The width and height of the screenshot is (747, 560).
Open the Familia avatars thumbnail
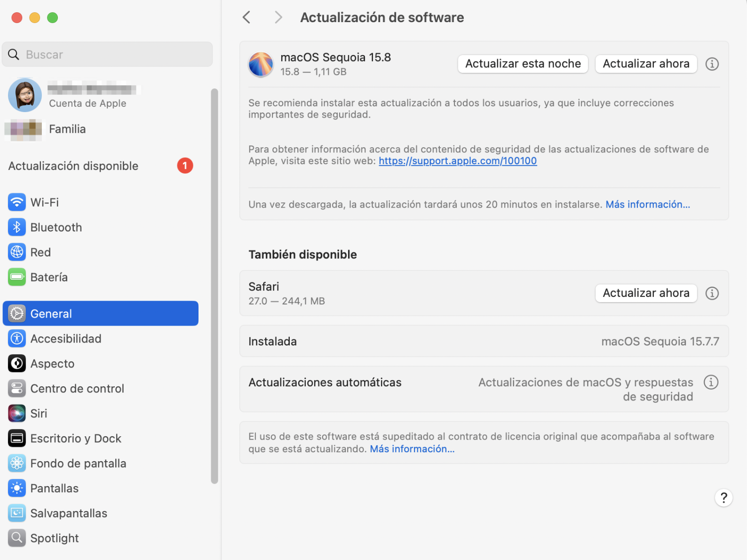pyautogui.click(x=23, y=130)
